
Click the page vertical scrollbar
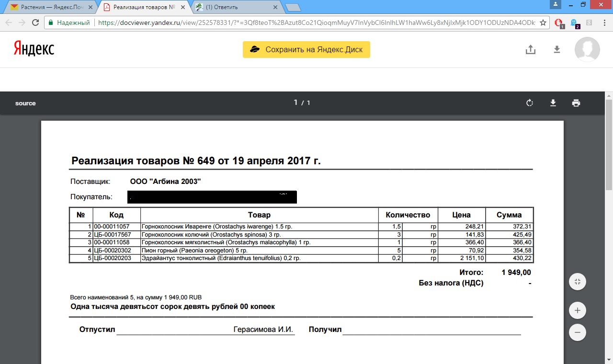[x=609, y=144]
